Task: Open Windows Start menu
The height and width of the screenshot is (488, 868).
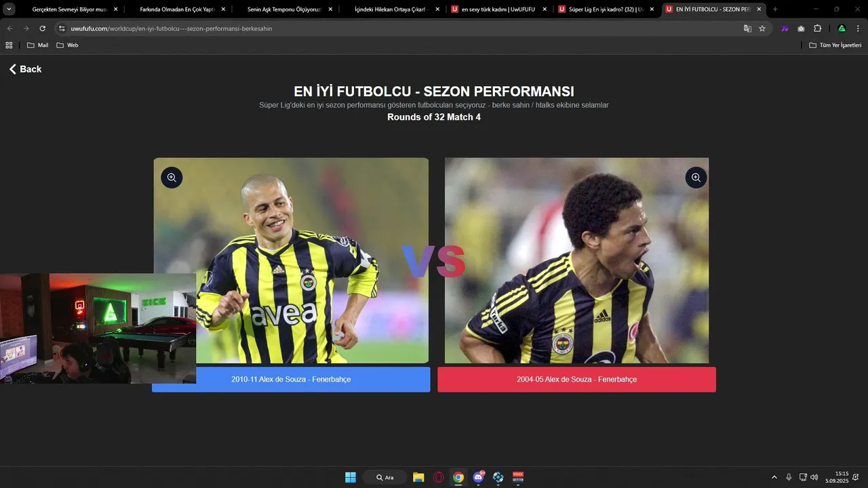Action: (x=351, y=477)
